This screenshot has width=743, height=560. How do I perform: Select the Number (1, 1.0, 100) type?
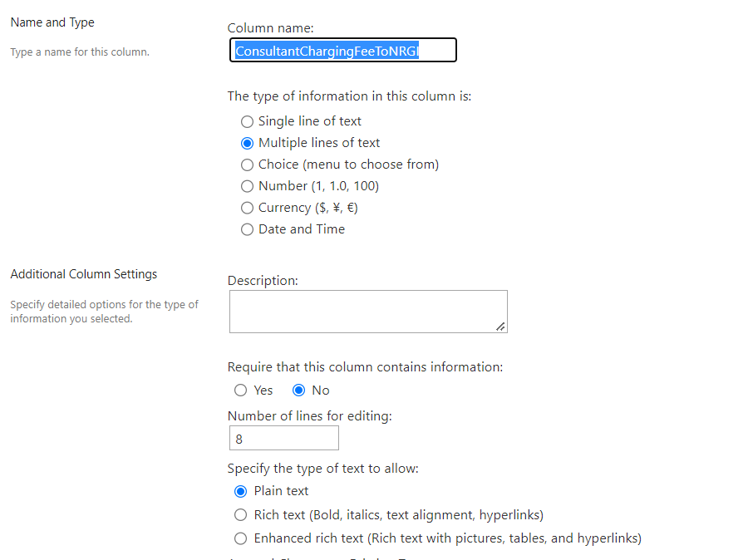247,186
